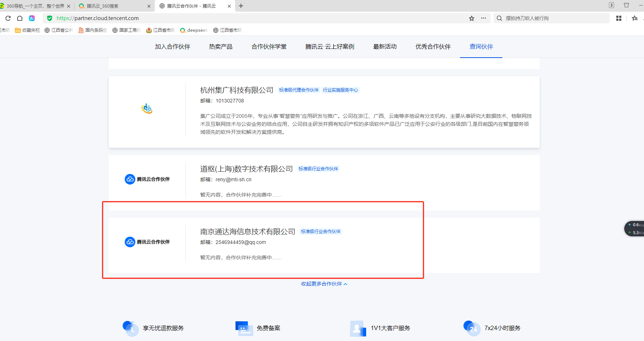Click the skin shirt icon in title bar
Image resolution: width=644 pixels, height=341 pixels.
pyautogui.click(x=626, y=5)
